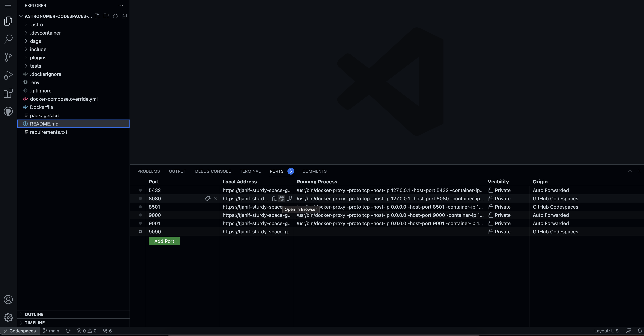
Task: Open the Source Control view
Action: pyautogui.click(x=8, y=57)
